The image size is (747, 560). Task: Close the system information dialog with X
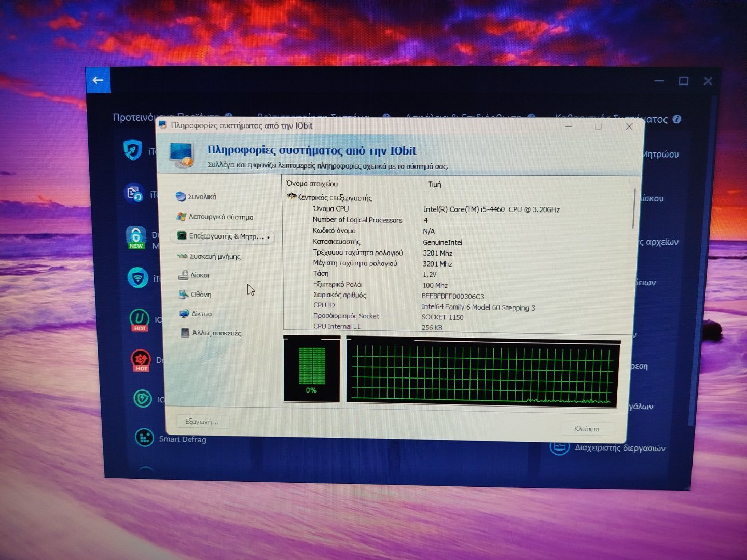(x=629, y=127)
